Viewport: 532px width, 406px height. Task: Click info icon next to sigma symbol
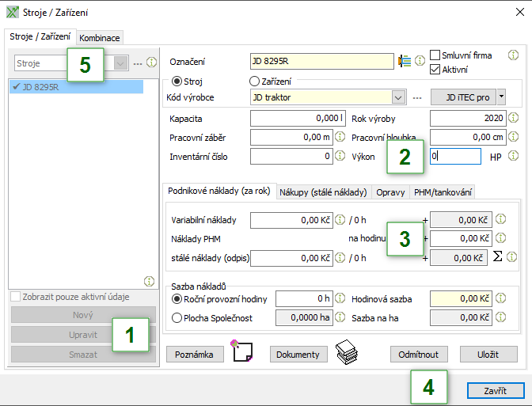click(511, 257)
